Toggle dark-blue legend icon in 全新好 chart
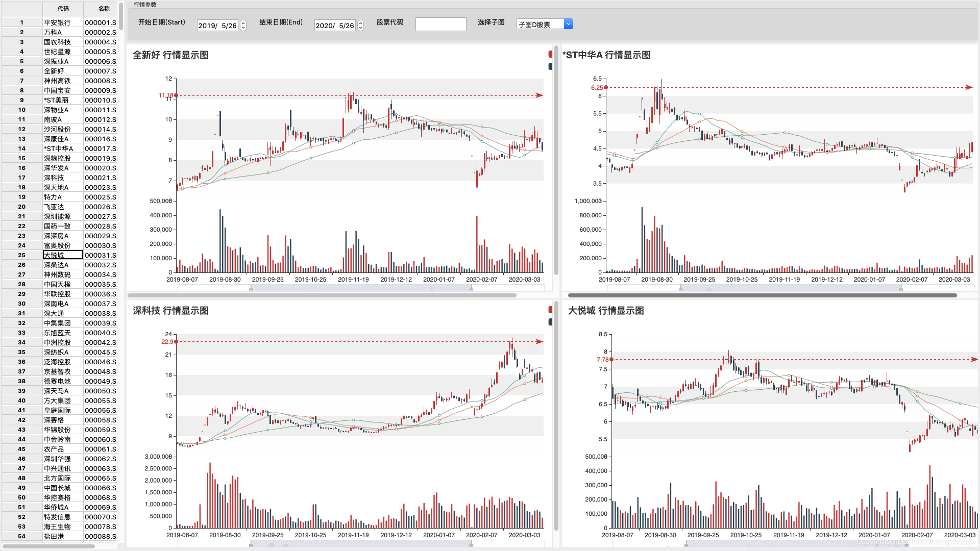Image resolution: width=980 pixels, height=551 pixels. 550,66
